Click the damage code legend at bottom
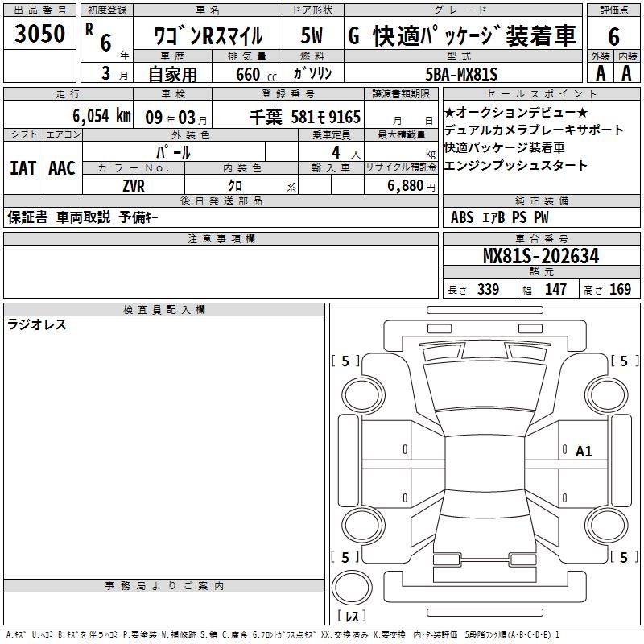This screenshot has width=644, height=644. coord(283,634)
